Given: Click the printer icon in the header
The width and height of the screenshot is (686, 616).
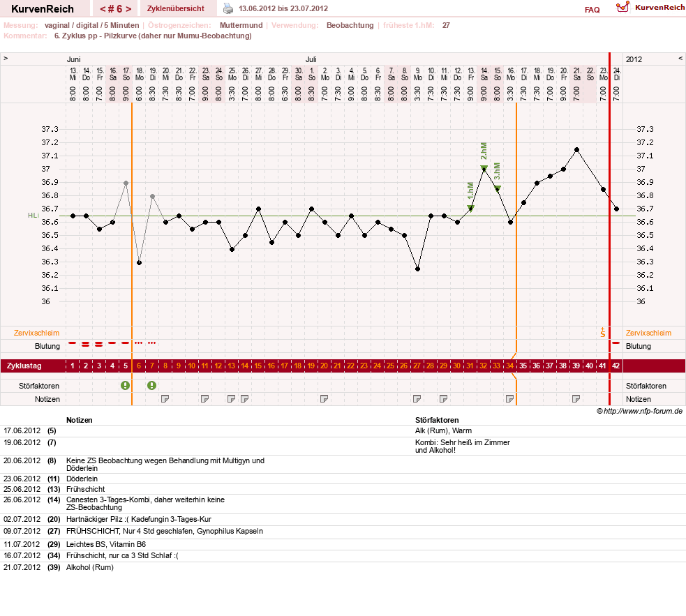Looking at the screenshot, I should [x=228, y=8].
